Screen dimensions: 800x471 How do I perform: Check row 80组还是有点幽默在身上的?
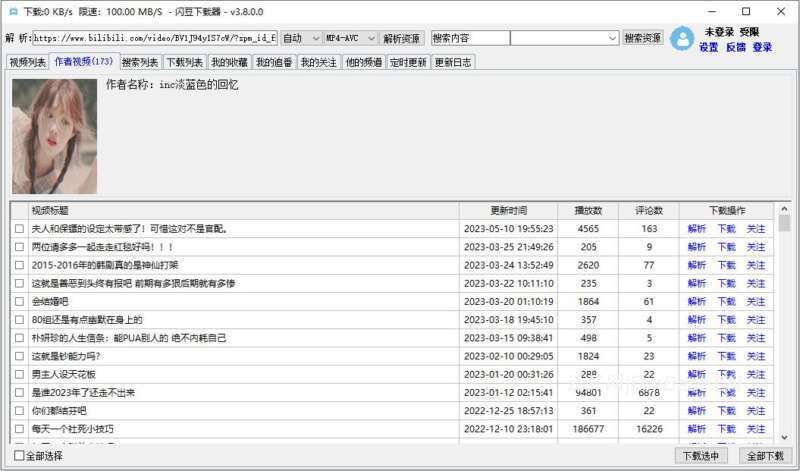pos(19,320)
